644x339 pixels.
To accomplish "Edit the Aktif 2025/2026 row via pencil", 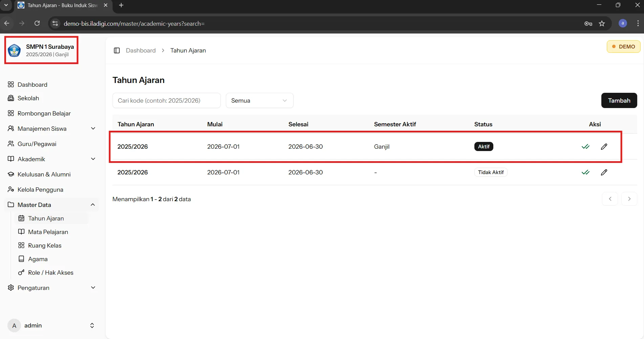I will pyautogui.click(x=604, y=147).
